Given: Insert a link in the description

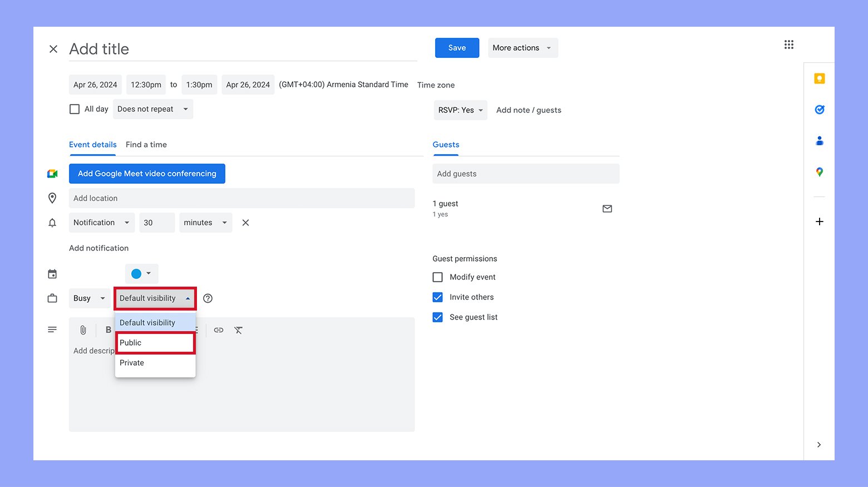Looking at the screenshot, I should (x=218, y=329).
